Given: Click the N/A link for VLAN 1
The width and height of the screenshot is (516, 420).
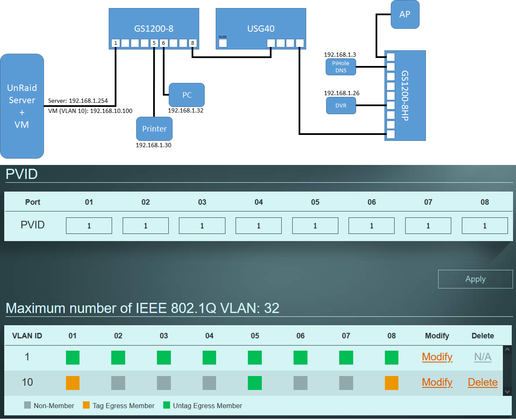Looking at the screenshot, I should pyautogui.click(x=483, y=357).
